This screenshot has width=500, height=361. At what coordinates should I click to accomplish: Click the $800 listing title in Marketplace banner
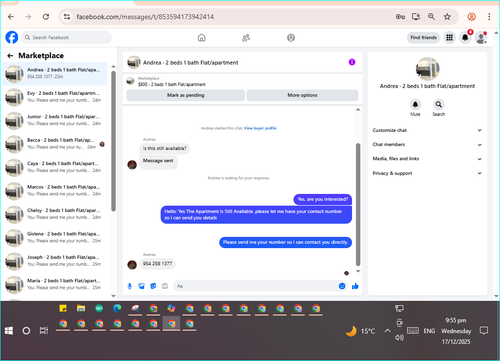tap(172, 84)
